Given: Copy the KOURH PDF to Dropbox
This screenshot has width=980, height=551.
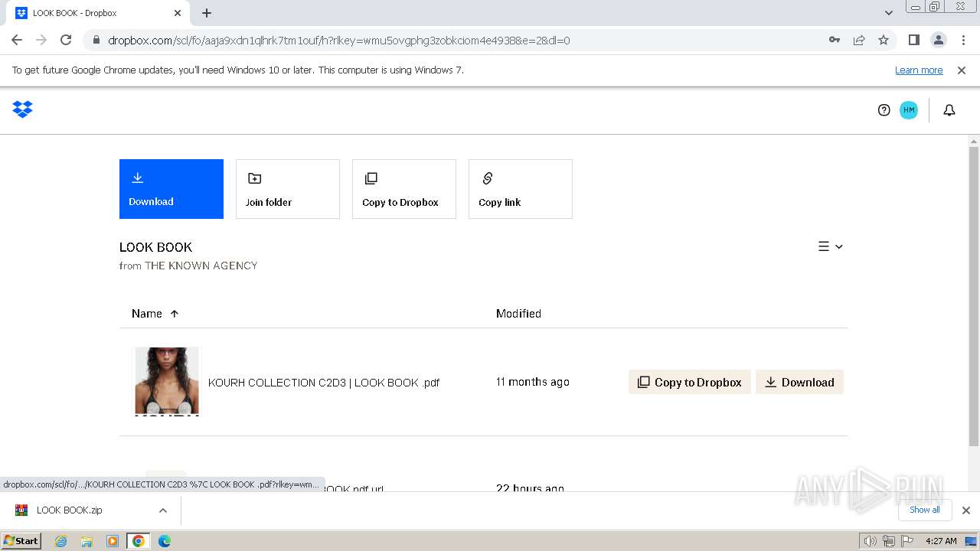Looking at the screenshot, I should 690,382.
